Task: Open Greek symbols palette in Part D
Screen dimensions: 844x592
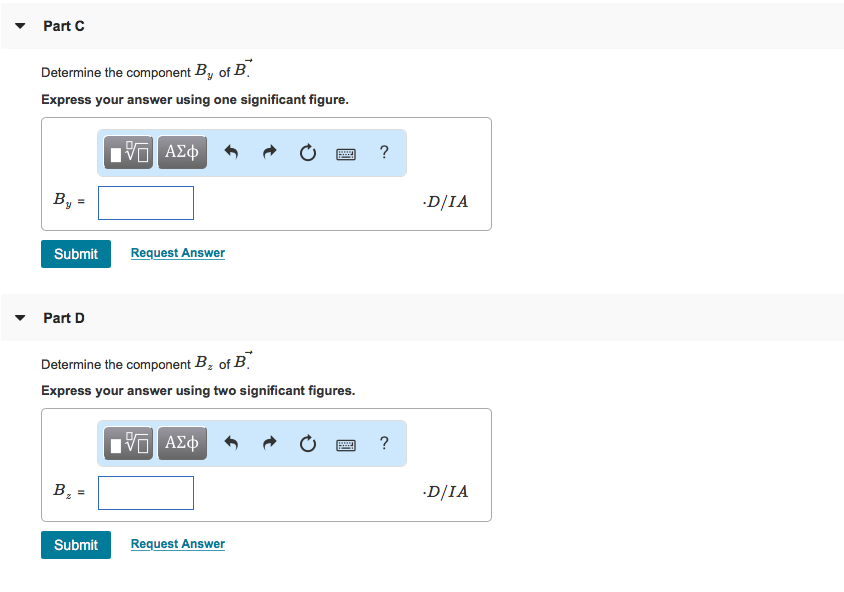Action: [x=182, y=443]
